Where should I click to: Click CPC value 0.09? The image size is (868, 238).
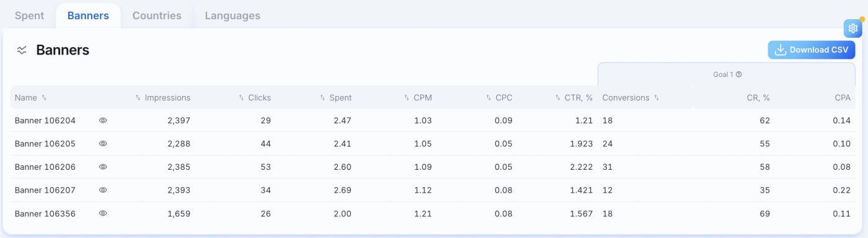coord(503,120)
